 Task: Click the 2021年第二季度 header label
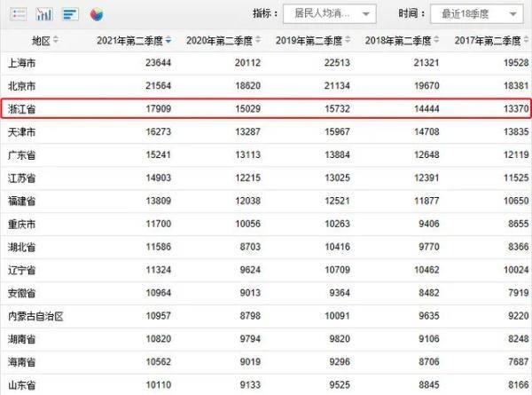[129, 41]
